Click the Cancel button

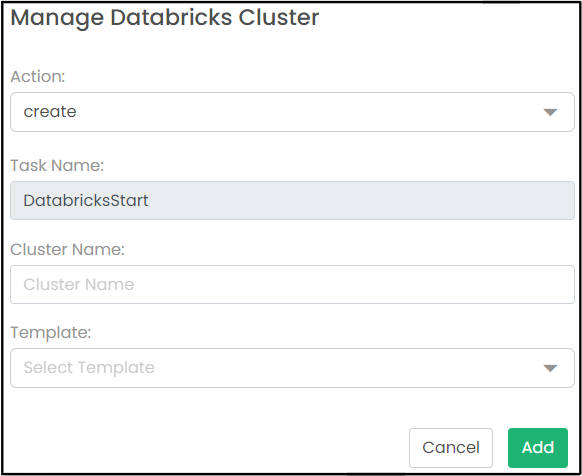(x=451, y=448)
